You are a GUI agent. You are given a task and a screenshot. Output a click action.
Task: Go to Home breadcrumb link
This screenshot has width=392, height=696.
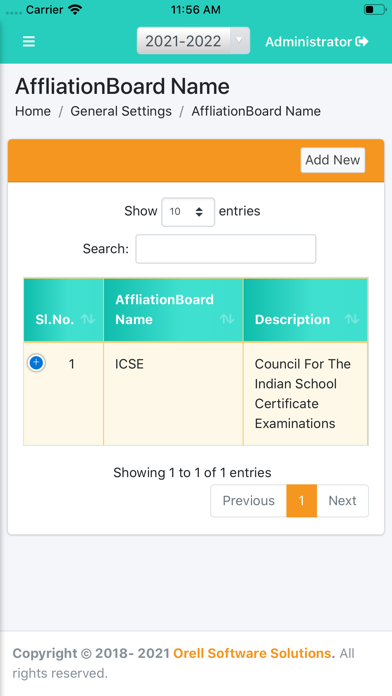(33, 111)
